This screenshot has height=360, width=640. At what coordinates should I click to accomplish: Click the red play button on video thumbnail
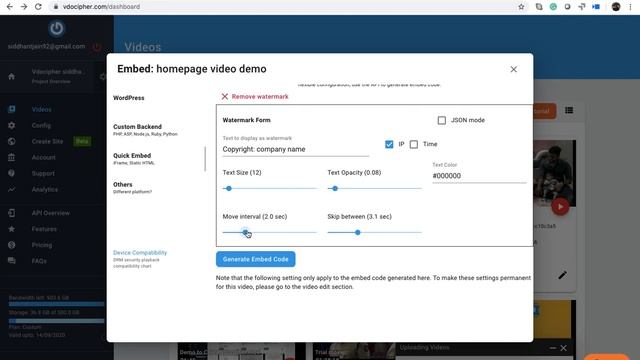(560, 207)
